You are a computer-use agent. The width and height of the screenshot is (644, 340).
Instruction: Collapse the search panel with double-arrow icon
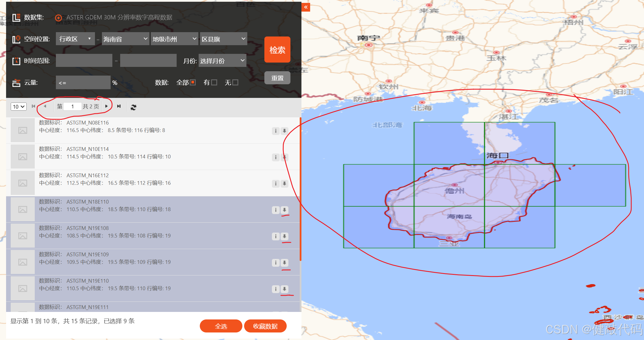[x=306, y=7]
